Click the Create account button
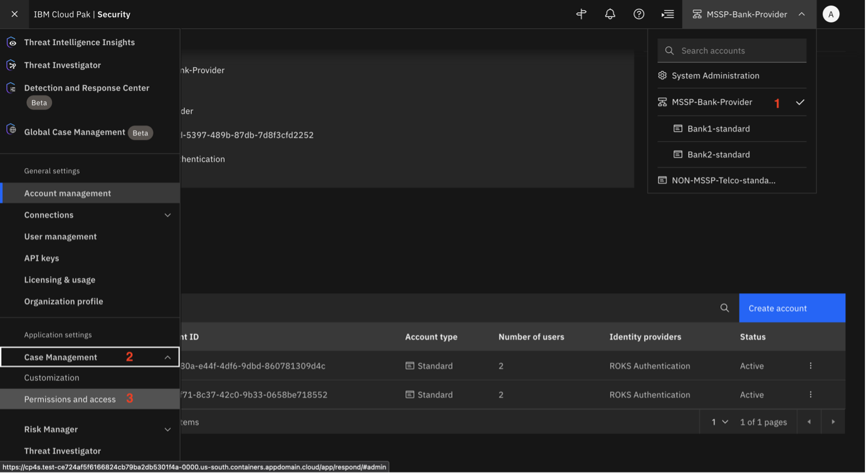 [x=778, y=307]
